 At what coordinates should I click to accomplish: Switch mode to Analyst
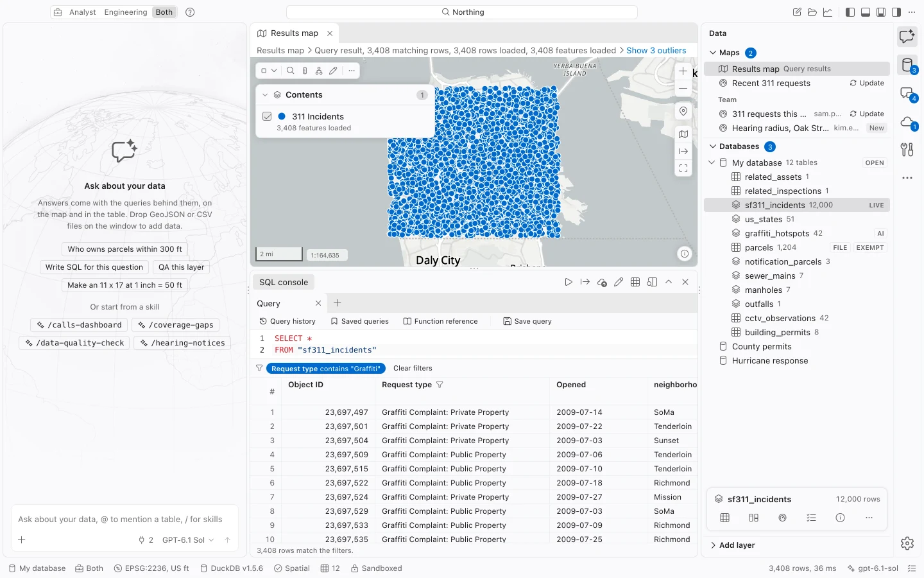click(83, 12)
